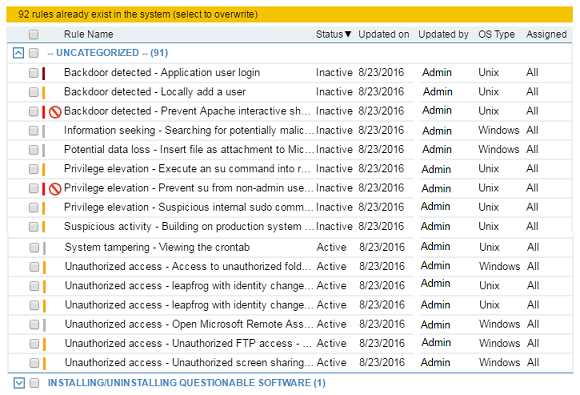Viewport: 580px width, 395px height.
Task: Sort by the Rule Name column header
Action: [88, 34]
